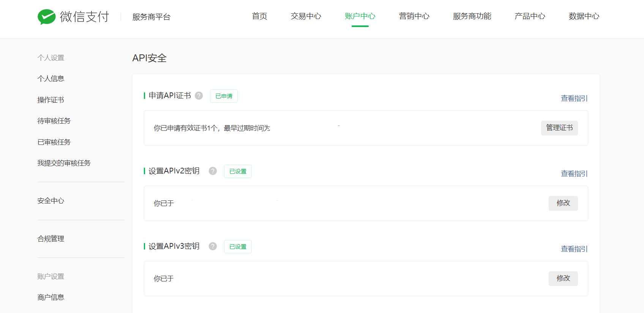Click 修改 for APIv2 key
The width and height of the screenshot is (644, 313).
563,203
